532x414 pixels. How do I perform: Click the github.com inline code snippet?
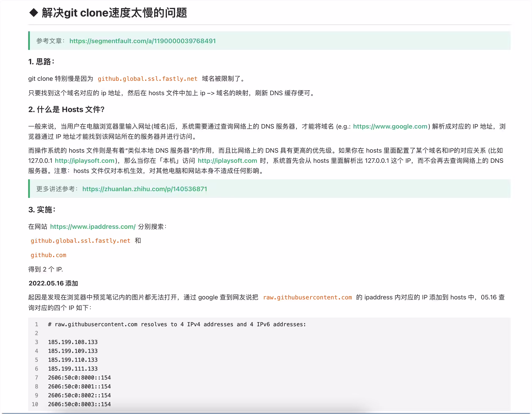48,255
